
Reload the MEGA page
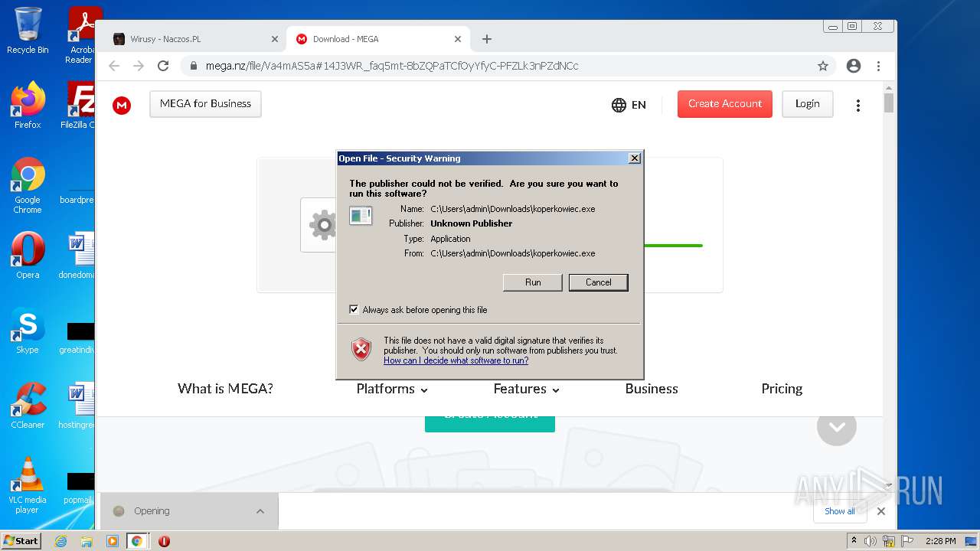[x=163, y=66]
